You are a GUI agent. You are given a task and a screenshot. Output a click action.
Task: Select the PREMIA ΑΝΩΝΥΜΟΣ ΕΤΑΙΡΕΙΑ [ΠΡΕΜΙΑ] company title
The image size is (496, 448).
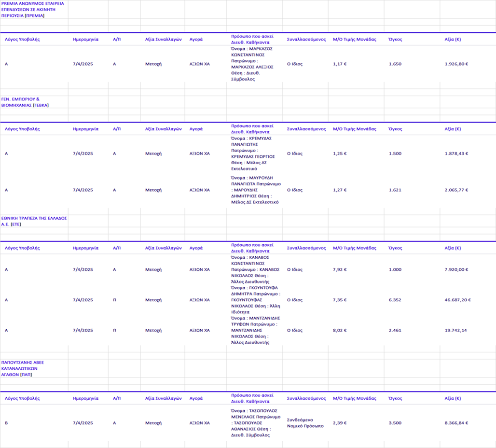[33, 10]
